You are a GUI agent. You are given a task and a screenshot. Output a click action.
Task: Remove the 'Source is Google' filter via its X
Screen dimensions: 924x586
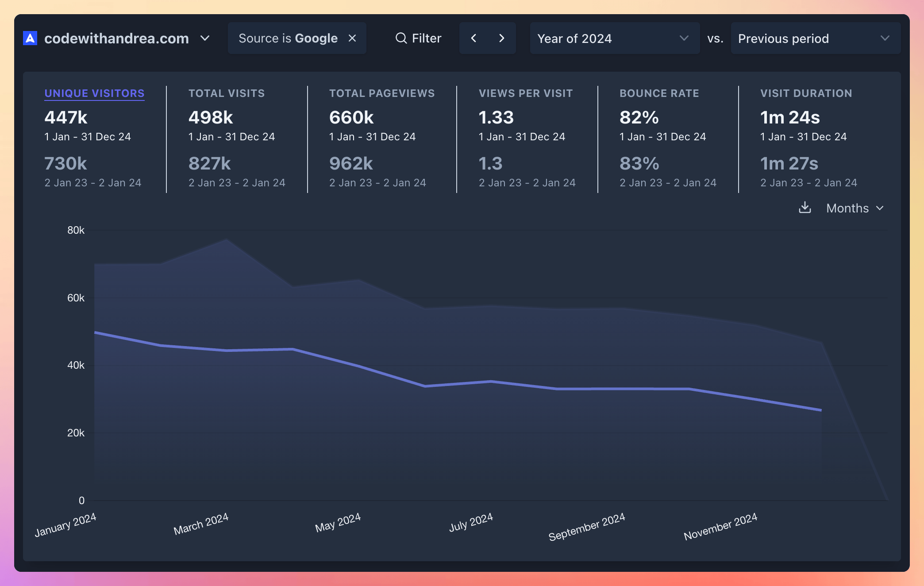tap(352, 38)
